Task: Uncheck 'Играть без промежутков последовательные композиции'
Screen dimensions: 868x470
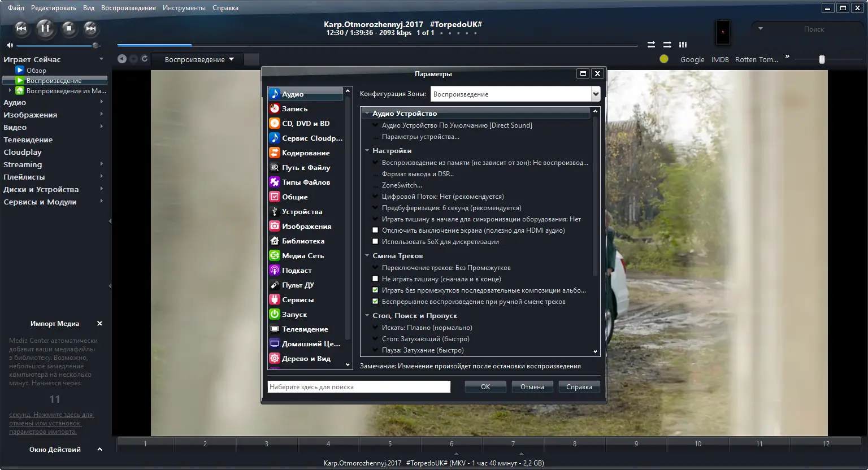Action: 375,290
